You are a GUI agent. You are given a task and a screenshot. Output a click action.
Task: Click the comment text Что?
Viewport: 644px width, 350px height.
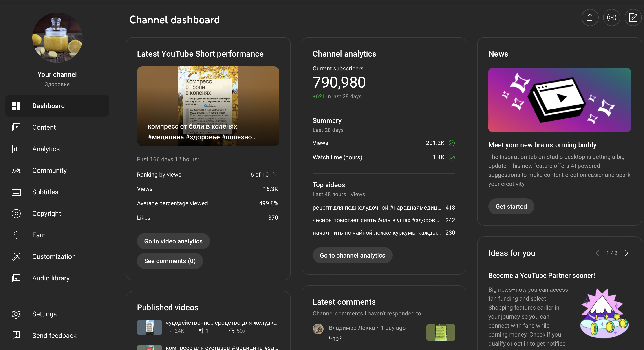coord(335,339)
